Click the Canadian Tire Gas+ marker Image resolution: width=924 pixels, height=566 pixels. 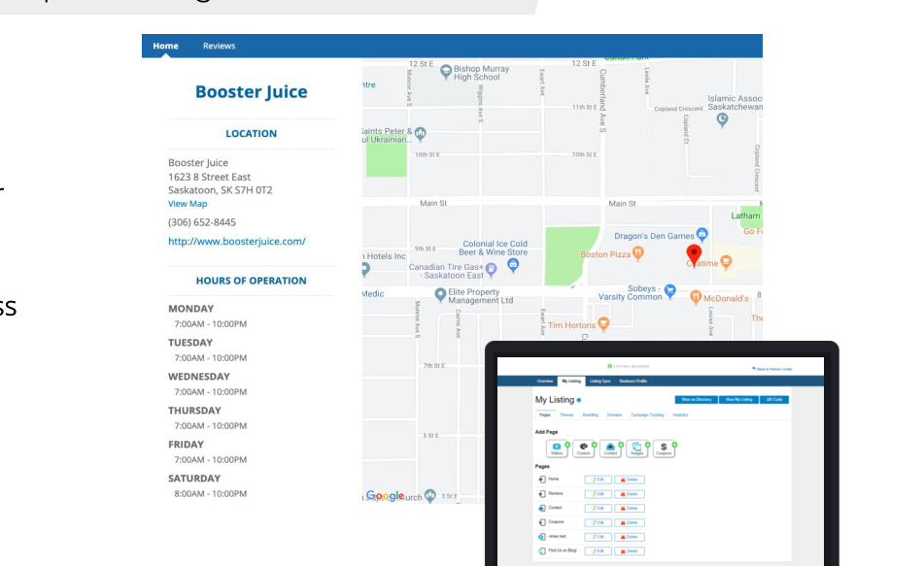(x=491, y=269)
